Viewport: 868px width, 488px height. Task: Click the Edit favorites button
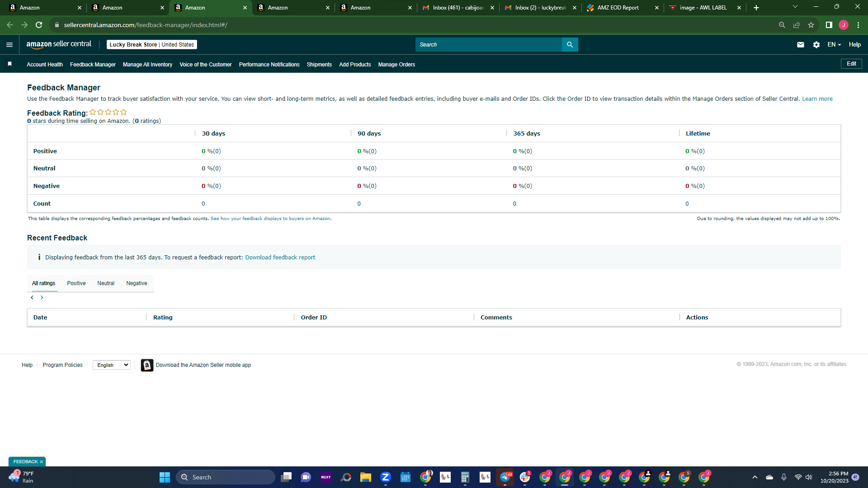(851, 64)
